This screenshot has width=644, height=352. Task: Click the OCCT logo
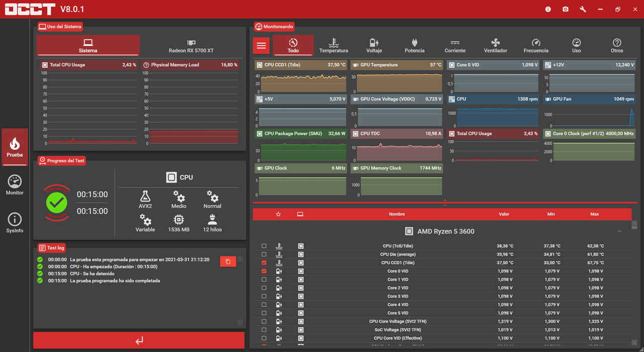point(30,9)
